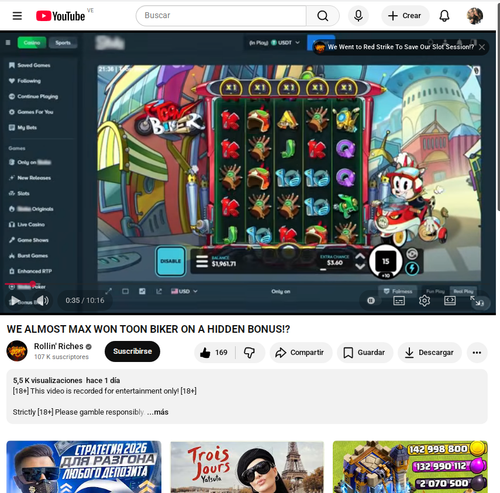Enter fullscreen mode

pyautogui.click(x=478, y=301)
